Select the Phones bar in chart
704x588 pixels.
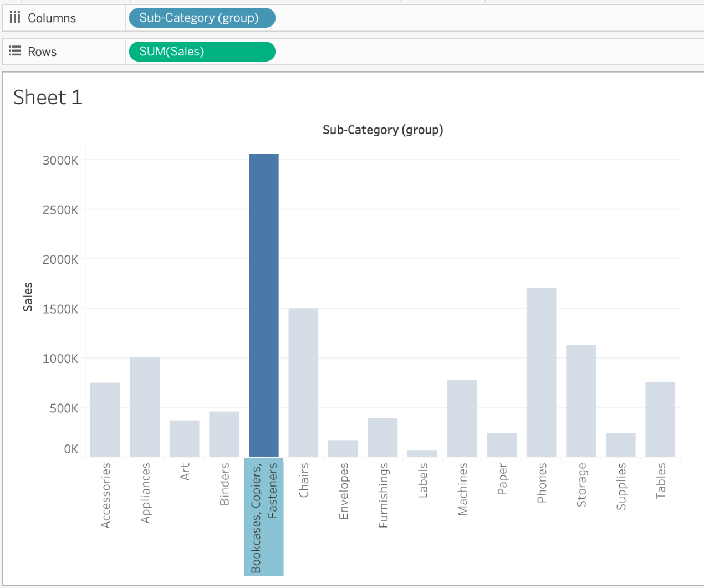coord(541,372)
